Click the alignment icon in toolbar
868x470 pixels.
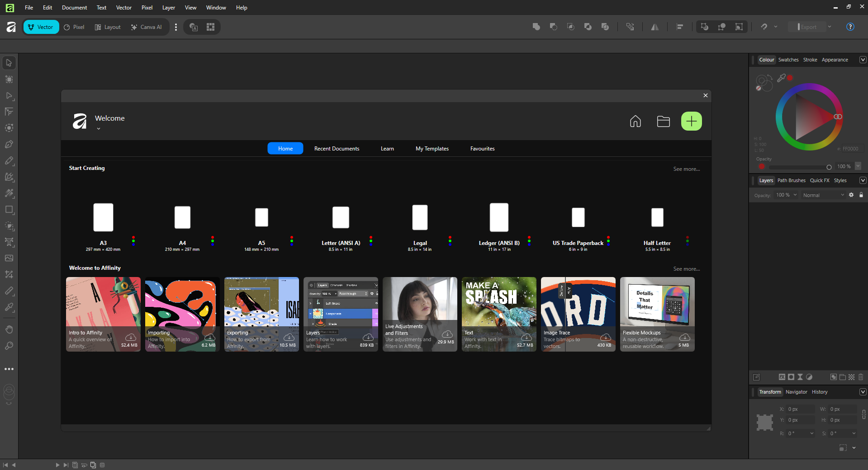point(680,27)
